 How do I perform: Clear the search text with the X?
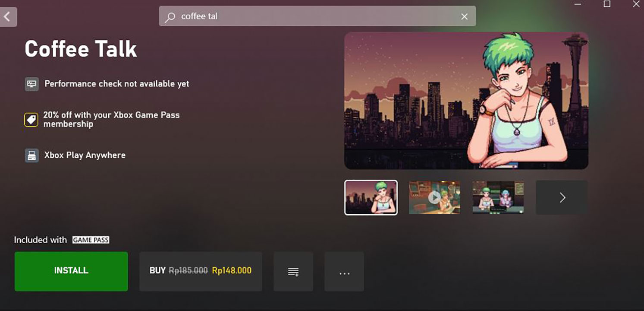click(x=464, y=16)
